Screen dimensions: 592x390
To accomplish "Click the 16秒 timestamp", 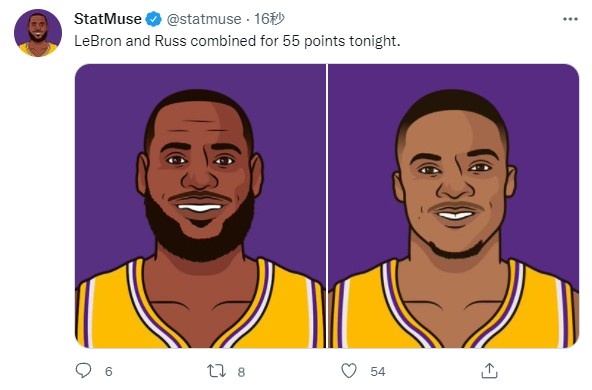I will click(269, 19).
